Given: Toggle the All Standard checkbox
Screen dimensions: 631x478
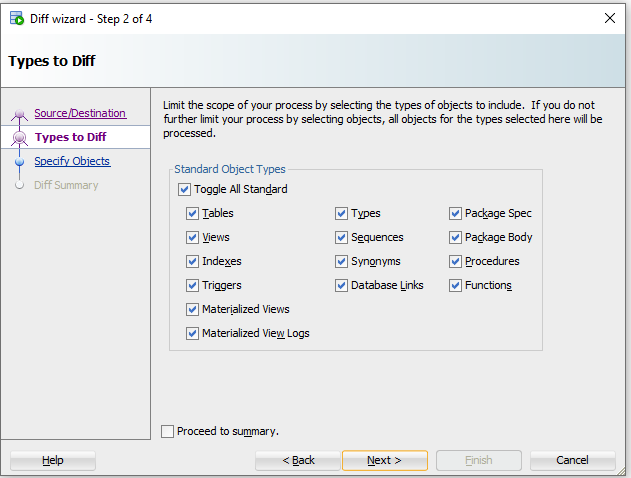Looking at the screenshot, I should (x=184, y=190).
